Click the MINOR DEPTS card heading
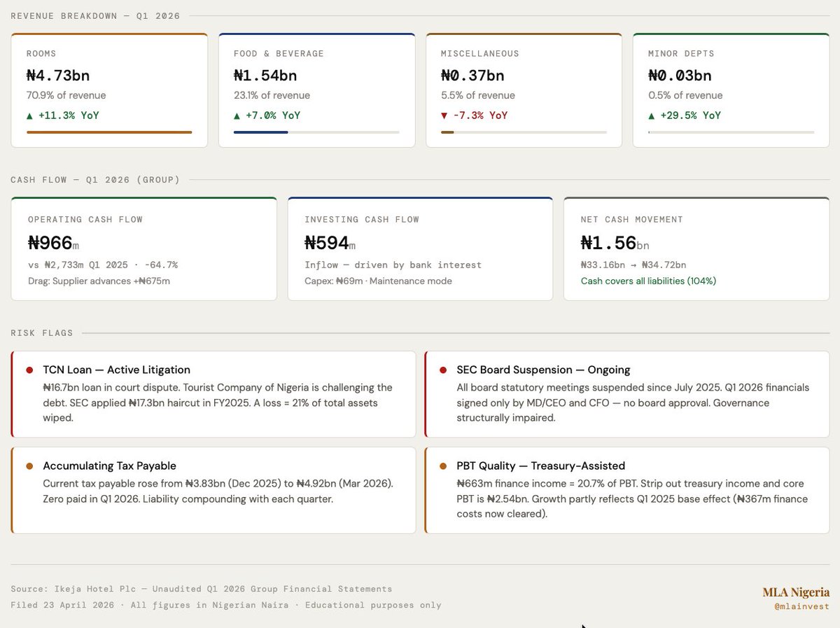 coord(681,54)
